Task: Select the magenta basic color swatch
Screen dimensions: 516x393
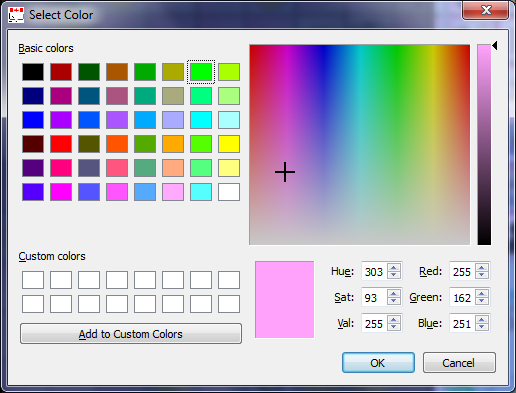Action: (61, 192)
